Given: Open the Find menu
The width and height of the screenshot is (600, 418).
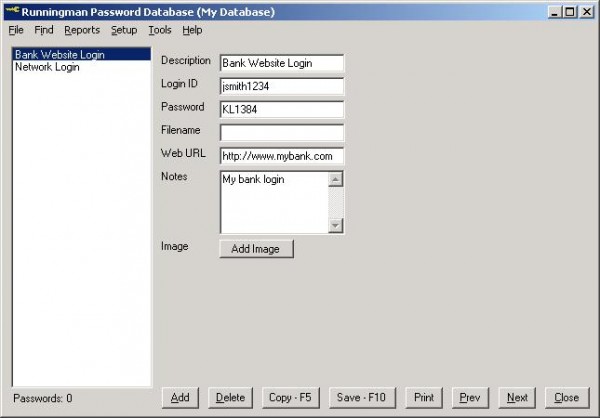Looking at the screenshot, I should coord(44,30).
